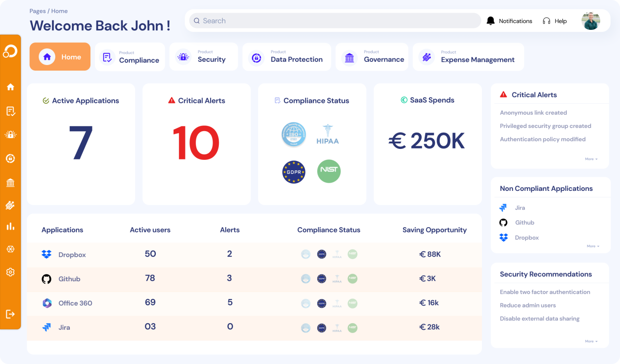Open the user profile avatar
The image size is (620, 364).
(x=591, y=21)
